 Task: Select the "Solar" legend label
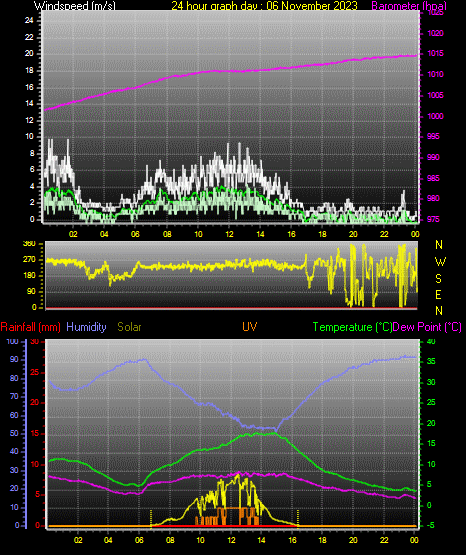coord(129,327)
